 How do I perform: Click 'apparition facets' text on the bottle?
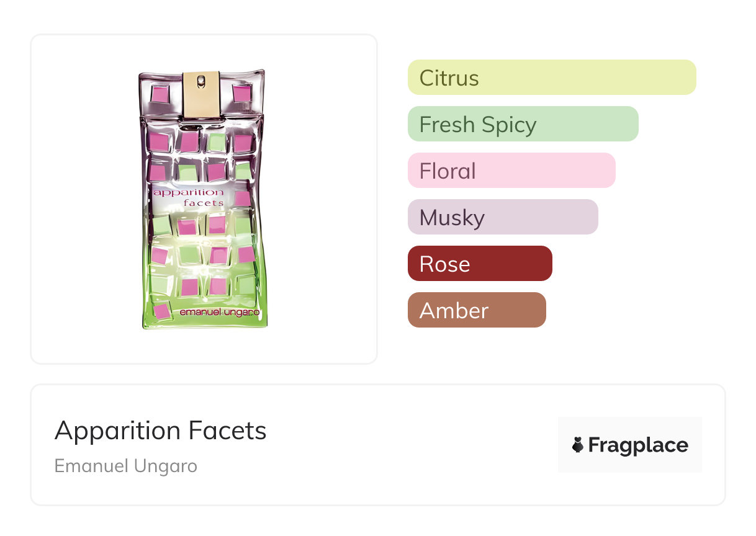pos(189,197)
